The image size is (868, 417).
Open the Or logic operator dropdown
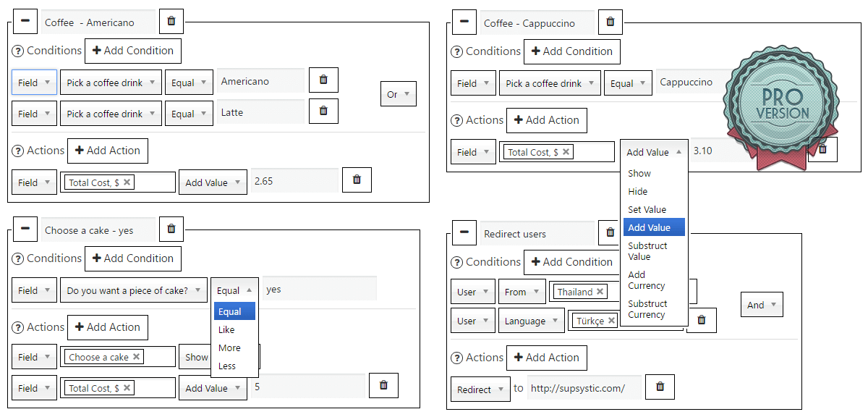[398, 94]
